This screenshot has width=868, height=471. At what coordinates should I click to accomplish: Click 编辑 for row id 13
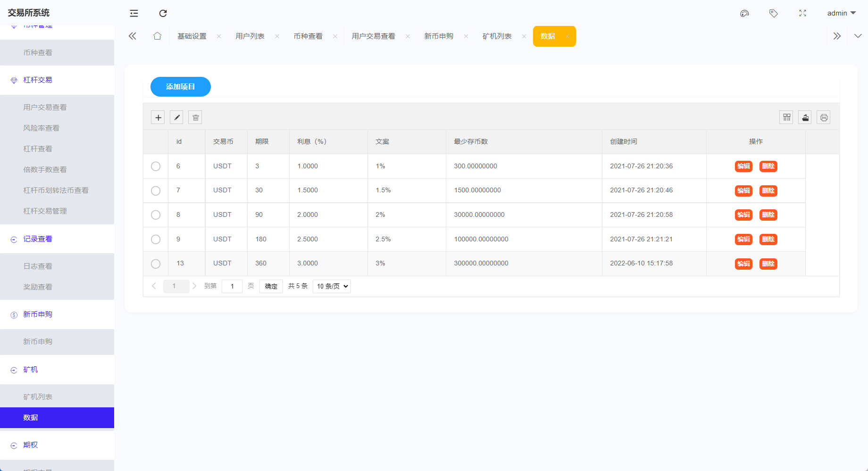(x=743, y=264)
